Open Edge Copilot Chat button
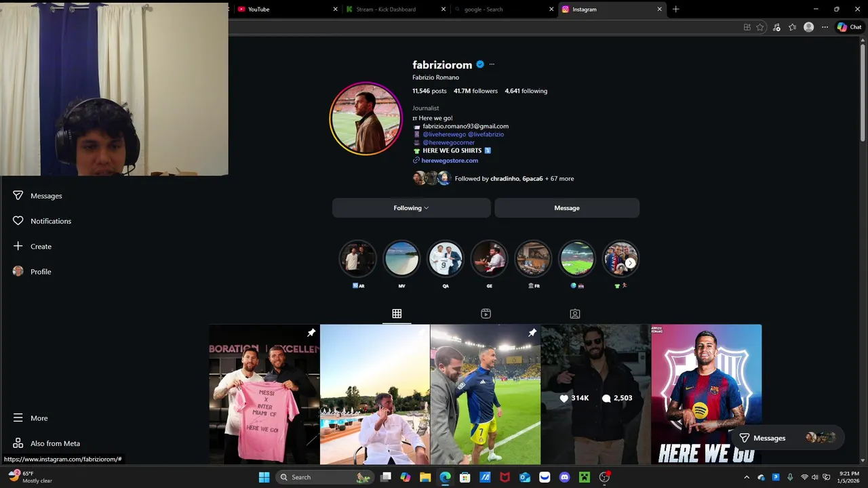The height and width of the screenshot is (488, 868). [x=850, y=27]
